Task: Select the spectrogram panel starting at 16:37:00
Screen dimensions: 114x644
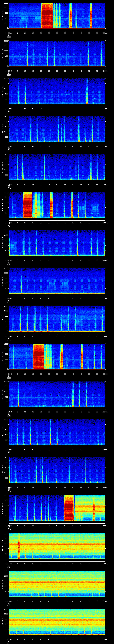Action: pos(57,584)
